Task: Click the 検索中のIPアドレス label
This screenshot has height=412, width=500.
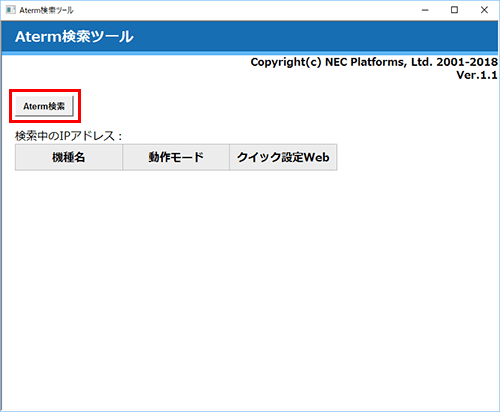Action: coord(69,136)
